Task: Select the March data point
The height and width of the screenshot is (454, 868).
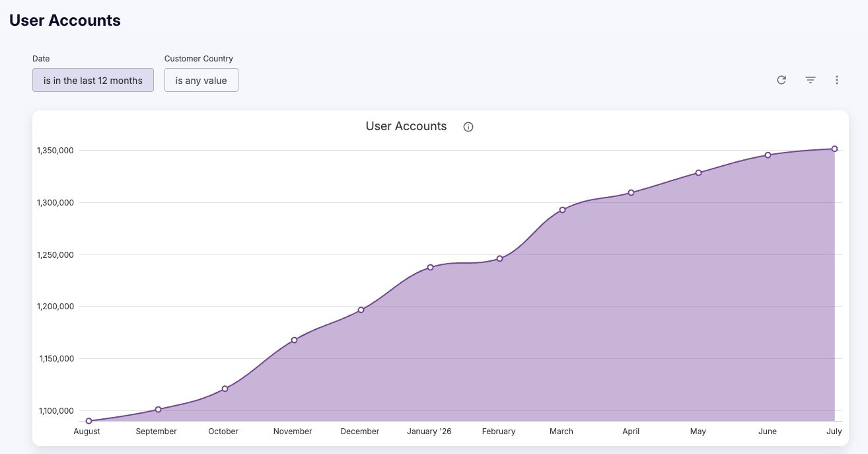Action: click(563, 209)
